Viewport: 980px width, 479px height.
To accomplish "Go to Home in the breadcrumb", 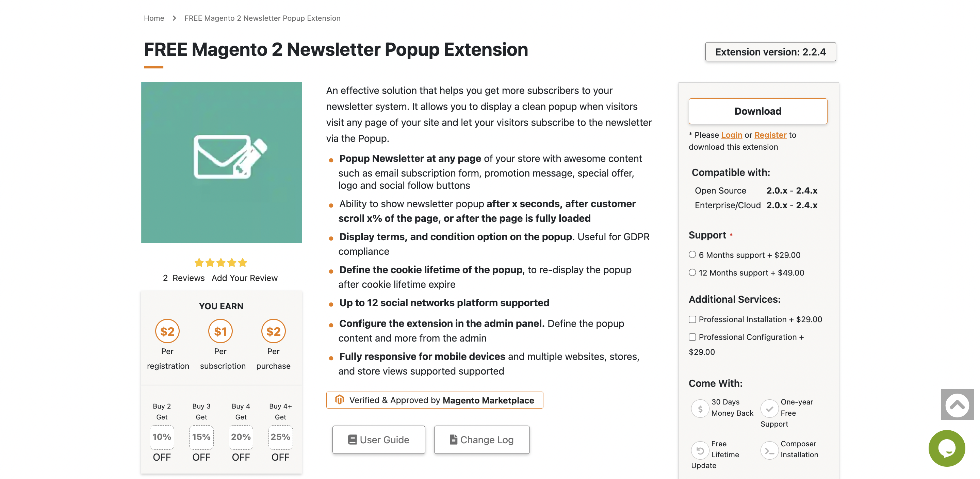I will point(154,18).
